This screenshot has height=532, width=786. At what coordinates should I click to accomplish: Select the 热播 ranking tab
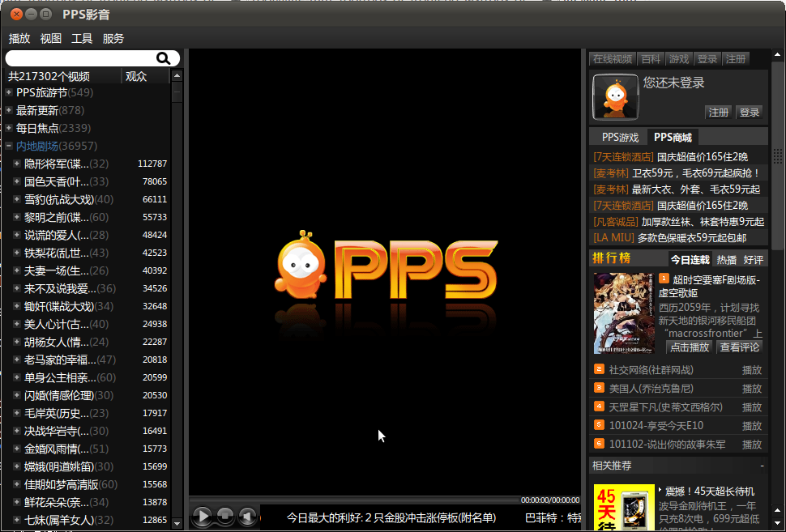click(726, 259)
